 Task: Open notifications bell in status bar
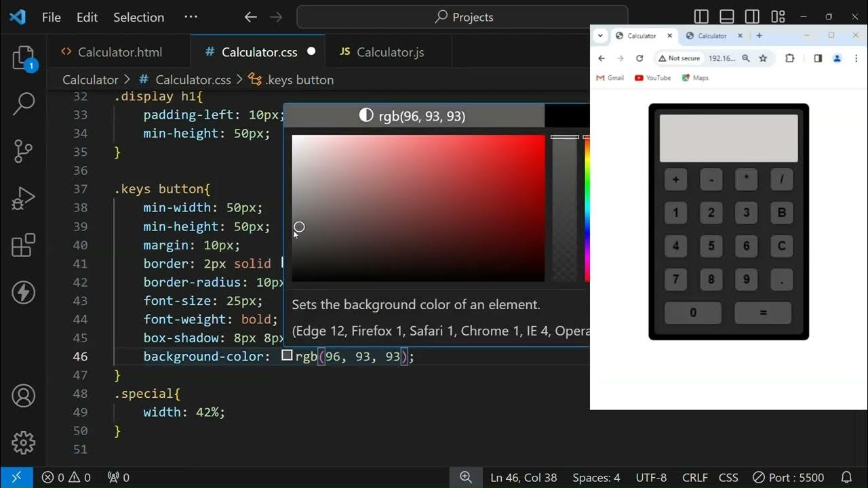click(846, 477)
